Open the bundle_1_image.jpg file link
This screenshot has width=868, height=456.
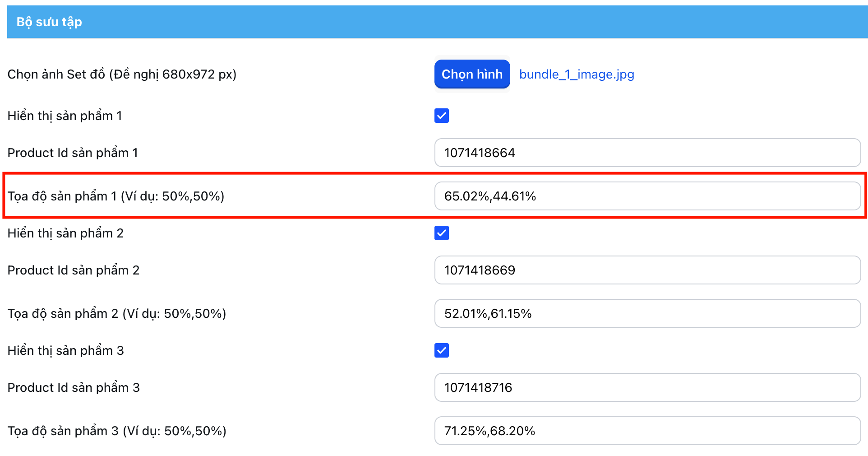coord(577,74)
